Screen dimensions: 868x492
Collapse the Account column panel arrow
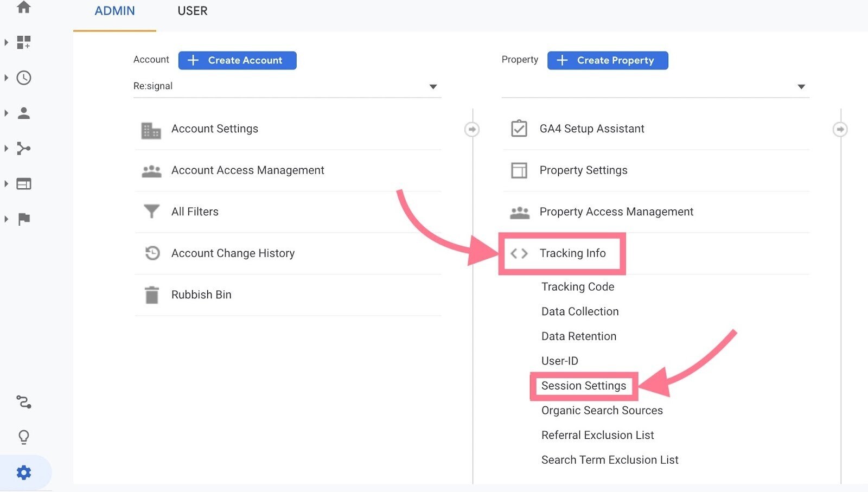(471, 129)
